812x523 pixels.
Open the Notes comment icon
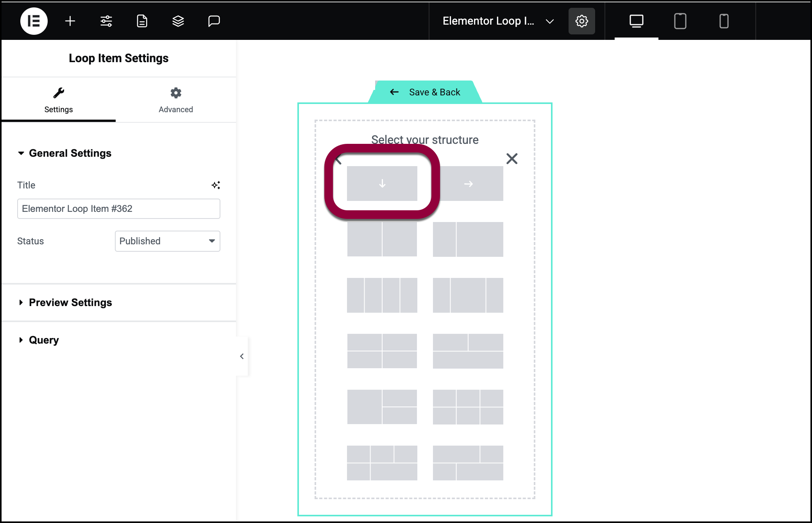214,21
